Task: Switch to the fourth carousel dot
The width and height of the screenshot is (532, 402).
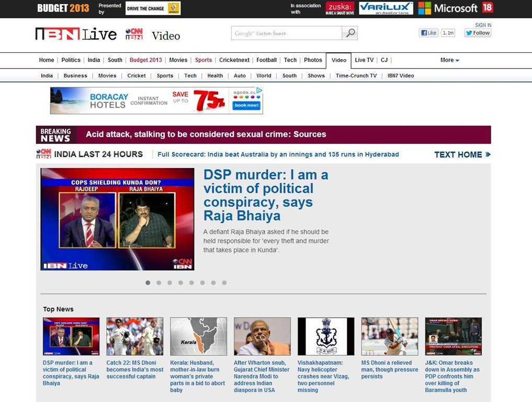Action: [x=180, y=283]
